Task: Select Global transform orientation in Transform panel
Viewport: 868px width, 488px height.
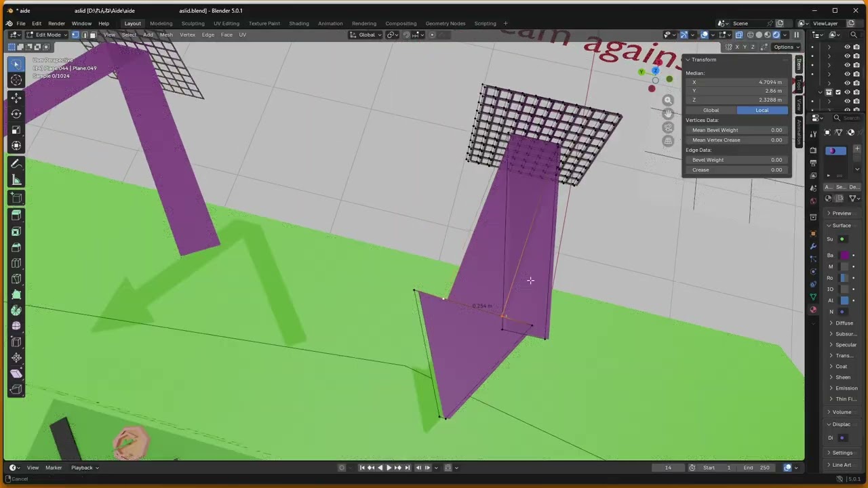Action: 711,110
